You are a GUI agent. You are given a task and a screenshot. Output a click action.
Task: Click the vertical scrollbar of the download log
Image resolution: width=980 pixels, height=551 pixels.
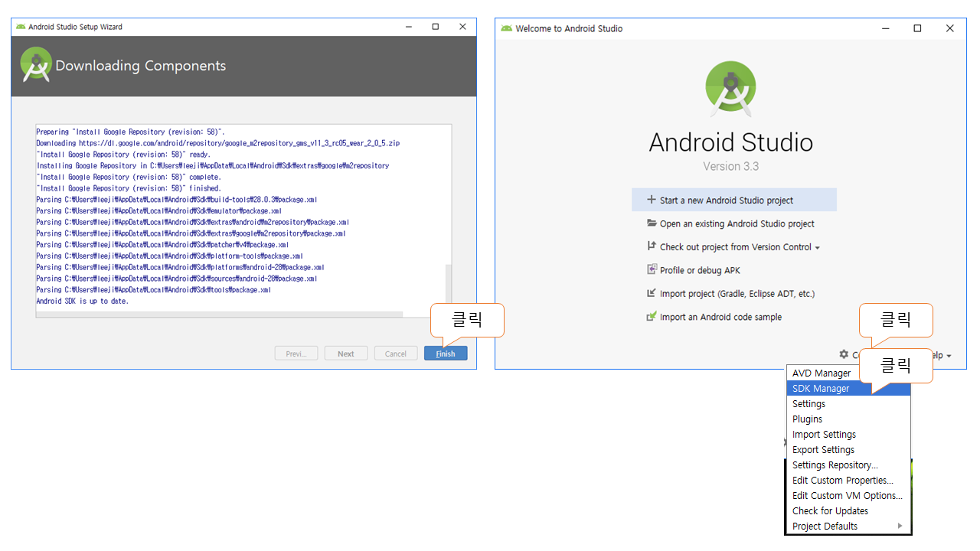448,287
